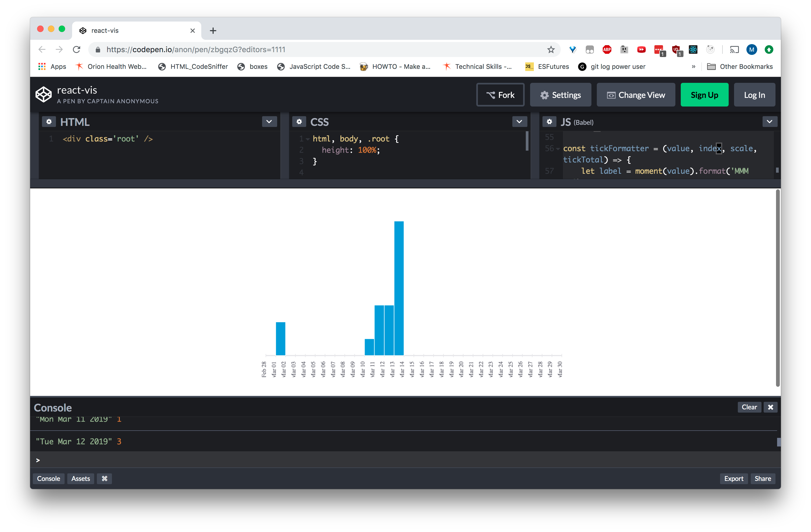Open the JS panel settings gear

[549, 122]
